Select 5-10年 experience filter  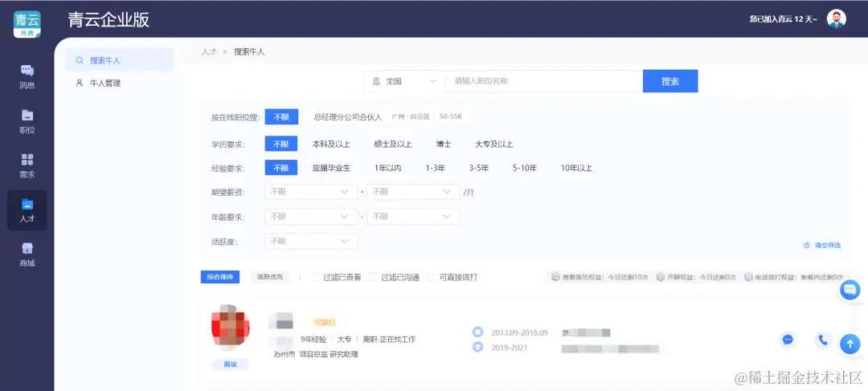point(525,168)
